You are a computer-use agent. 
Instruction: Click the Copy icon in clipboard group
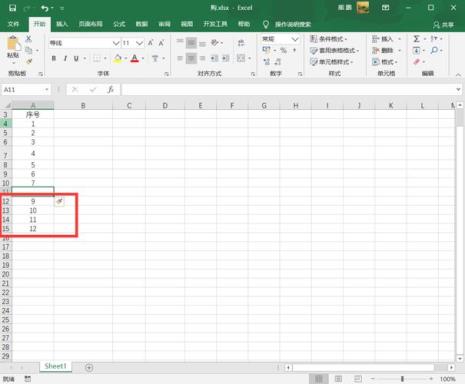29,50
